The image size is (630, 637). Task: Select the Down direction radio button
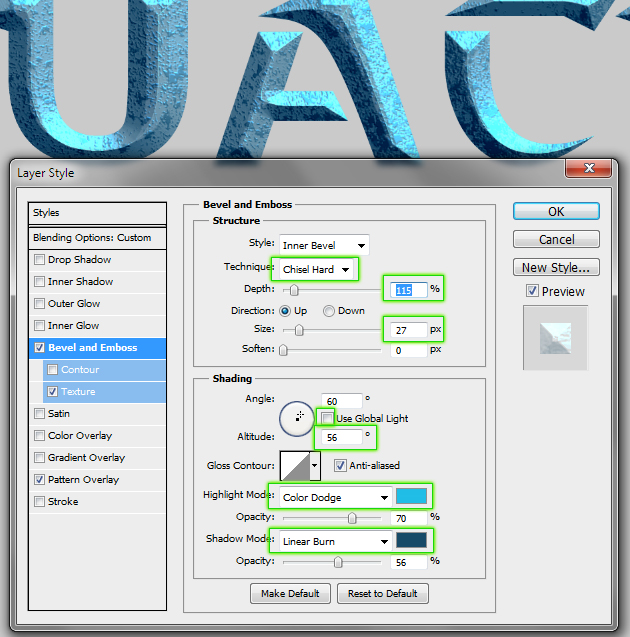(329, 311)
